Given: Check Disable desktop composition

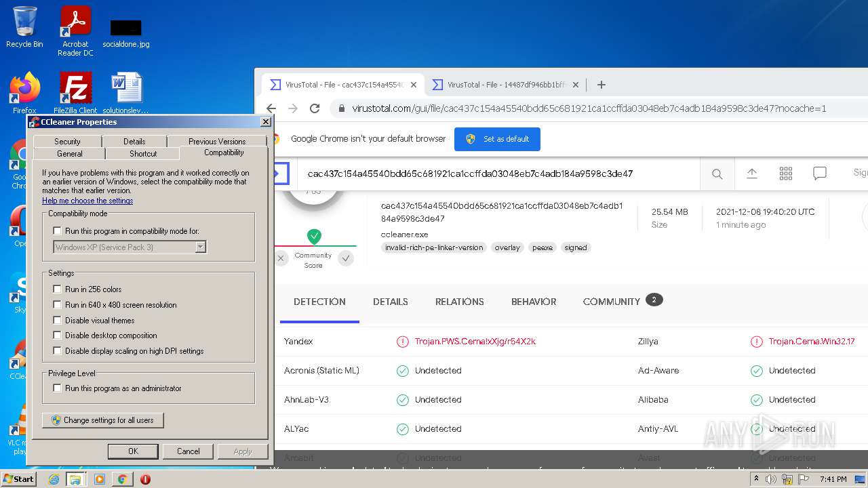Looking at the screenshot, I should pyautogui.click(x=58, y=335).
